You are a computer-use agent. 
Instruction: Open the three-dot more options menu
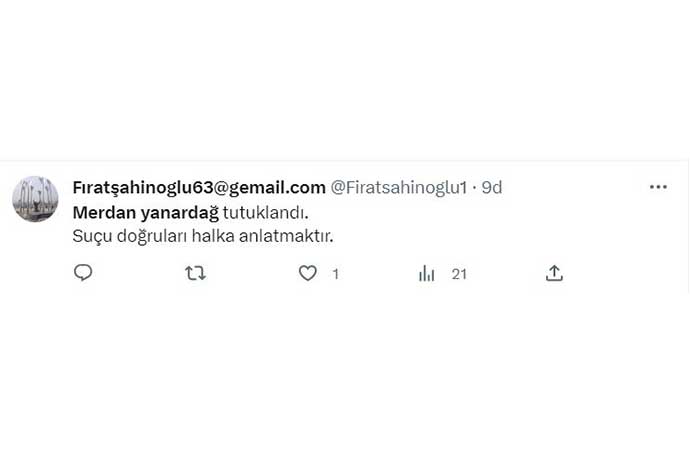click(658, 187)
